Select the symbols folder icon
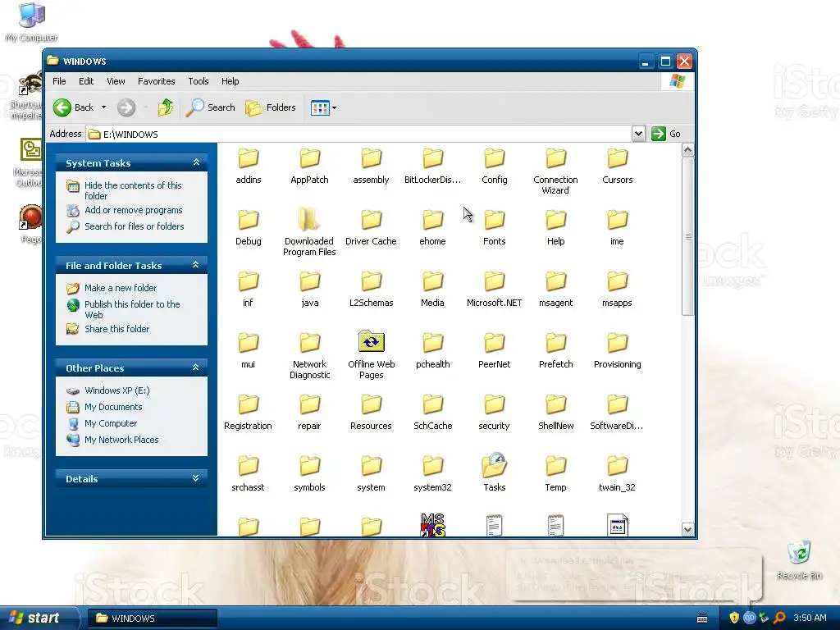 pyautogui.click(x=309, y=466)
